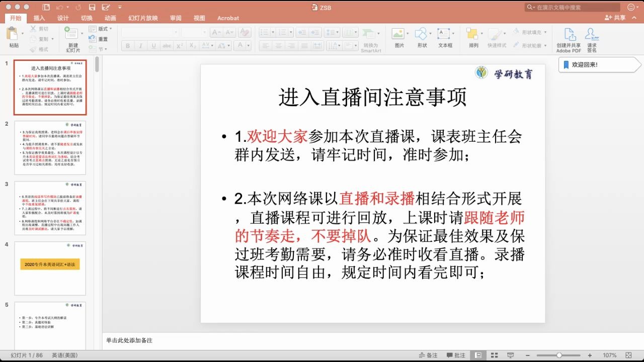Viewport: 644px width, 362px height.
Task: Open the Slide Show (幻灯片放映) tab
Action: coord(143,18)
